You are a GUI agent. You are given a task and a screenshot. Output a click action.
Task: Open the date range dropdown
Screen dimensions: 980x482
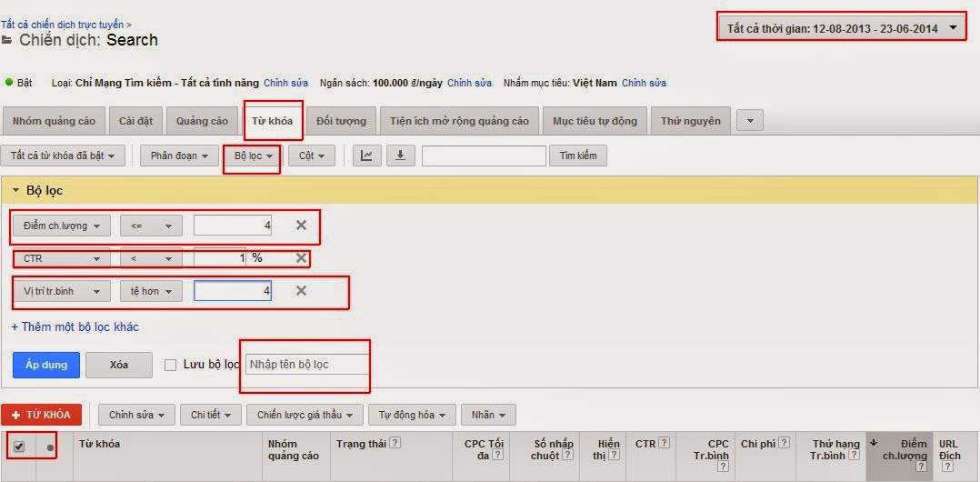(841, 28)
